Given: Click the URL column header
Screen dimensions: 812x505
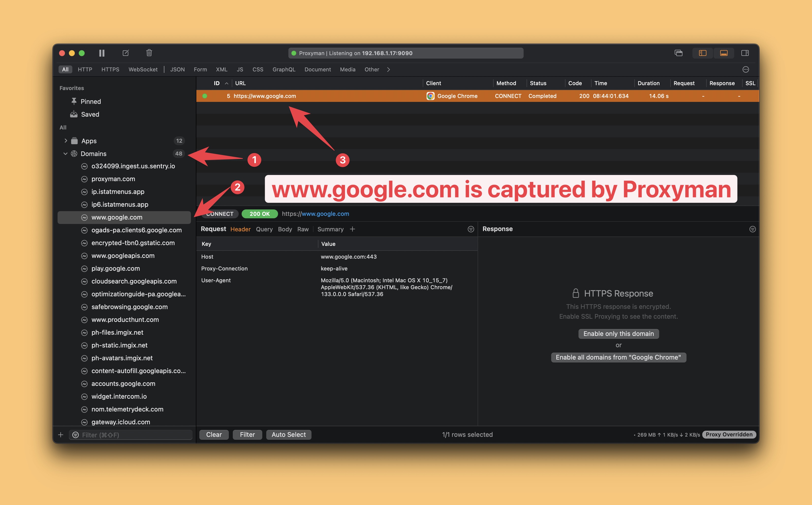Looking at the screenshot, I should (x=240, y=83).
